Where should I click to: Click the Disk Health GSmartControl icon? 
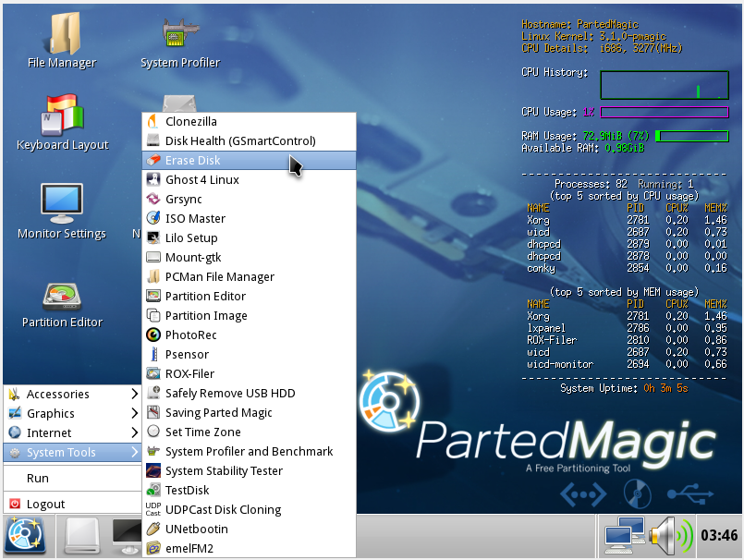(152, 141)
